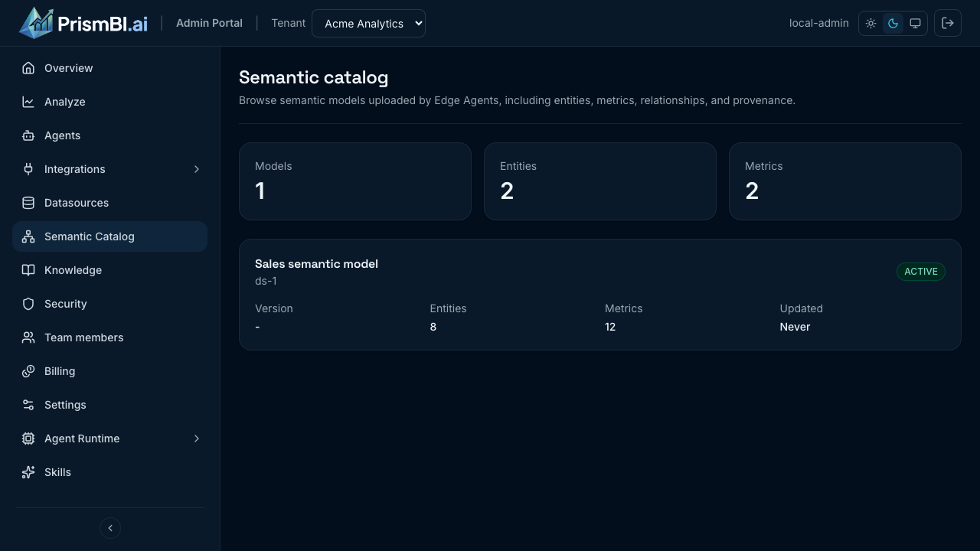Click the 'Updated' column label
The image size is (980, 551).
tap(802, 308)
